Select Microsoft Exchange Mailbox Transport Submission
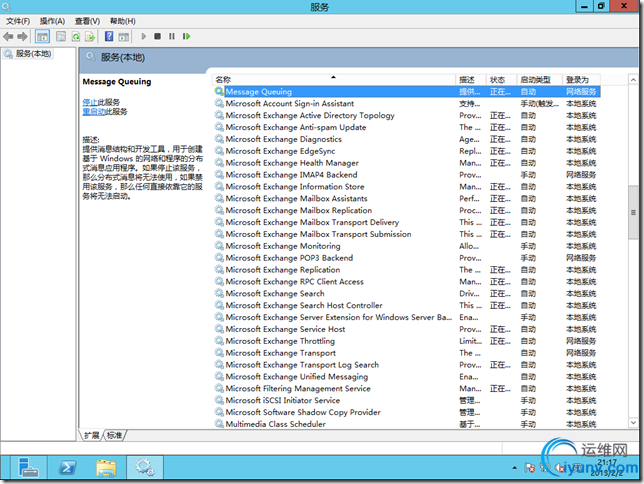The width and height of the screenshot is (644, 484). pyautogui.click(x=407, y=234)
